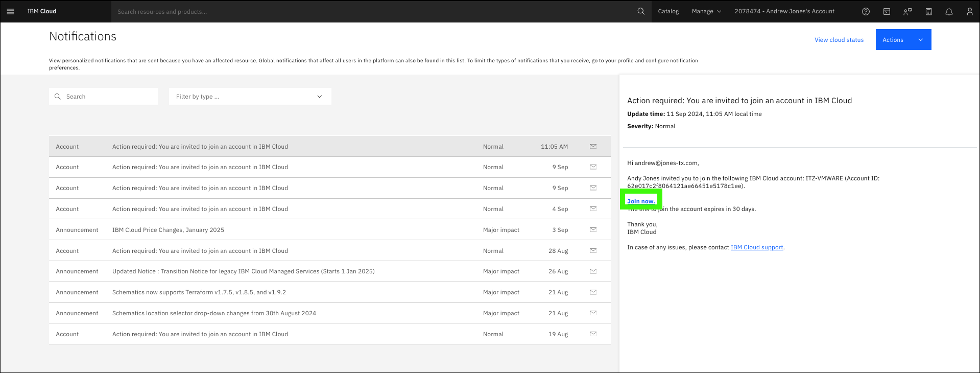Open the cost estimator calculator icon
This screenshot has width=980, height=373.
point(928,11)
